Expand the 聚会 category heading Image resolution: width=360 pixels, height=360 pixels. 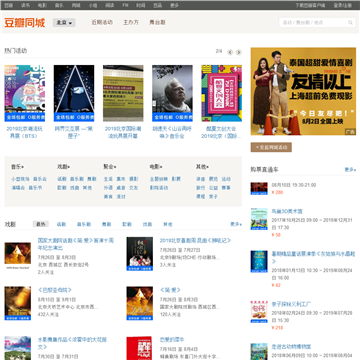[x=110, y=167]
